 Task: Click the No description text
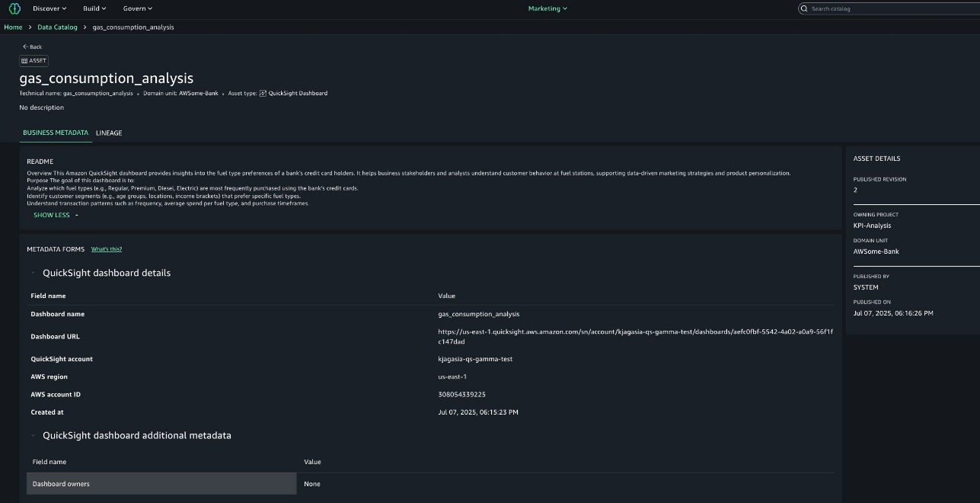pyautogui.click(x=42, y=107)
